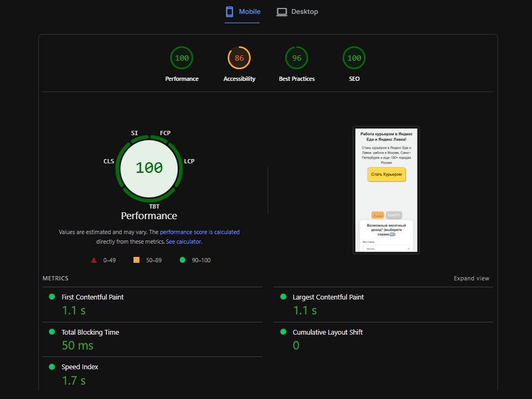Screen dimensions: 532x399
Task: Open the 'See calculator' link
Action: (x=184, y=242)
